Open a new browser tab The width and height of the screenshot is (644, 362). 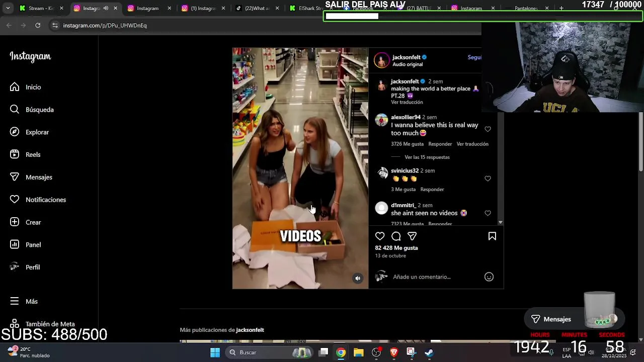(561, 8)
